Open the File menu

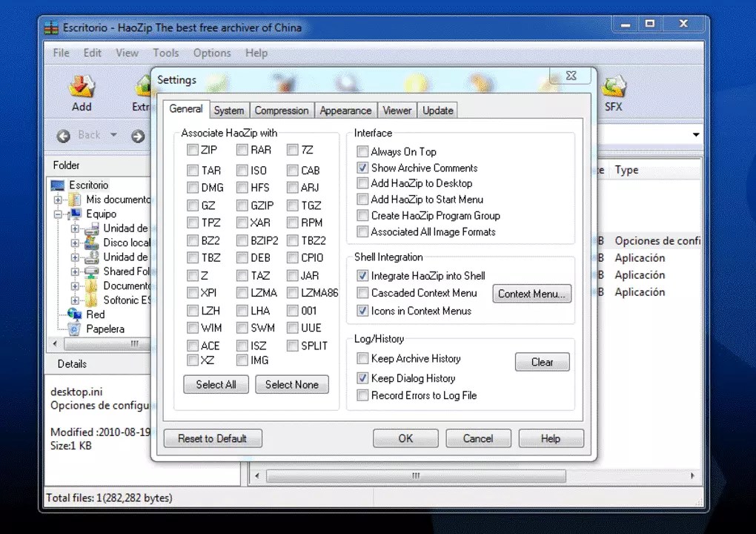[62, 53]
